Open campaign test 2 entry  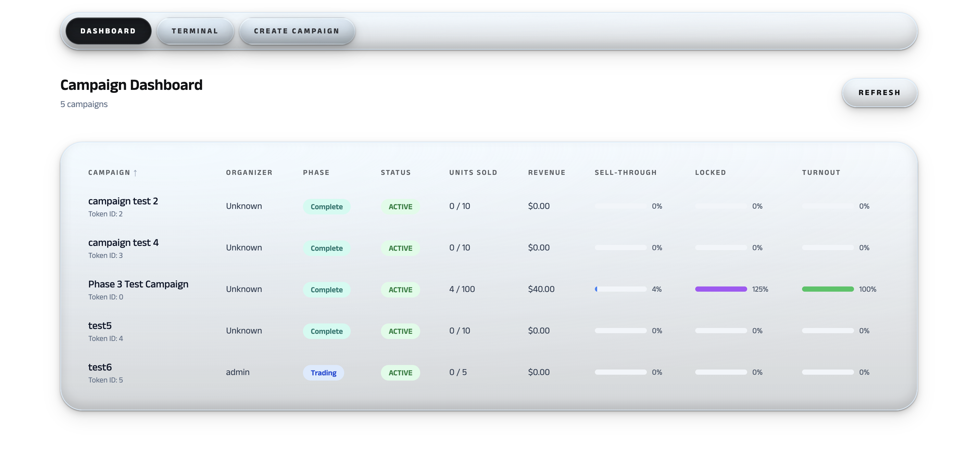123,201
